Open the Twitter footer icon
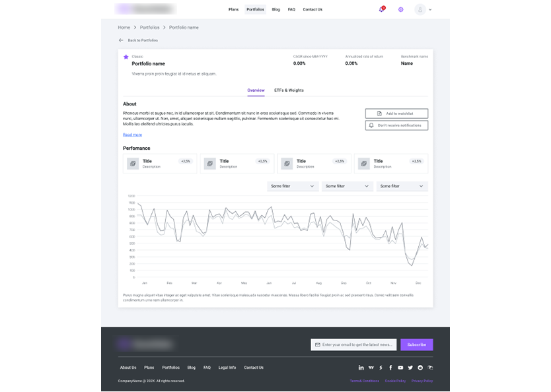Image resolution: width=551 pixels, height=392 pixels. click(410, 368)
